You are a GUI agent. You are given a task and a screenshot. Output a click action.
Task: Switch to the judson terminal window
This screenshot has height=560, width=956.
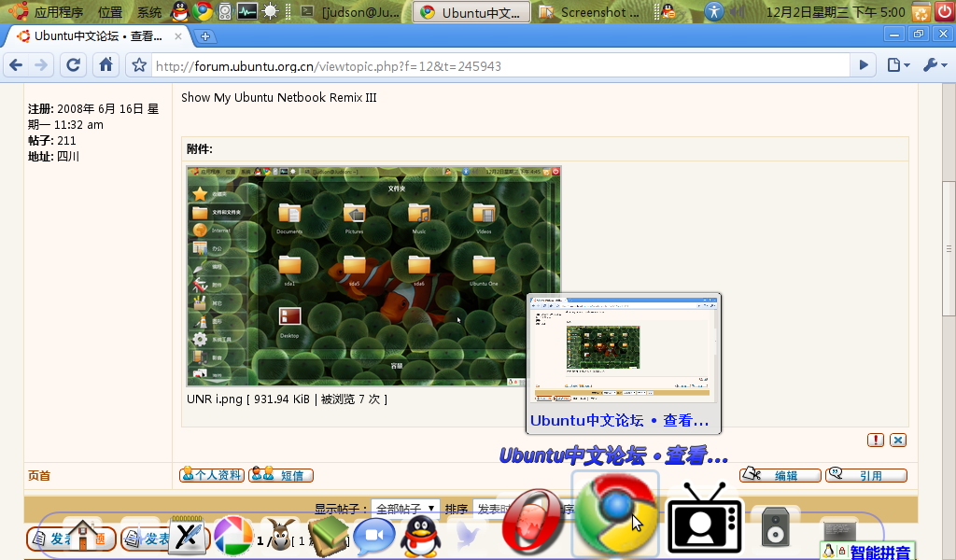pos(351,12)
